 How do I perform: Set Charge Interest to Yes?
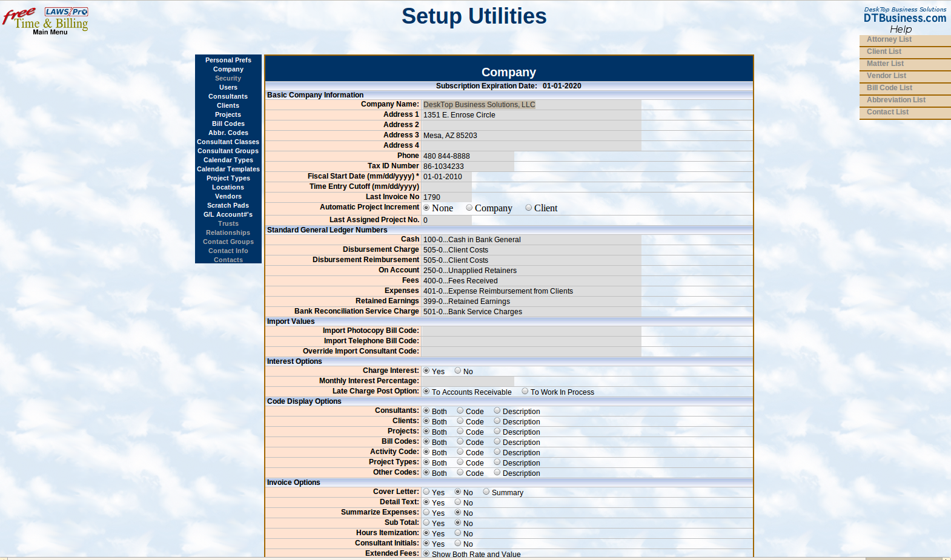point(426,371)
